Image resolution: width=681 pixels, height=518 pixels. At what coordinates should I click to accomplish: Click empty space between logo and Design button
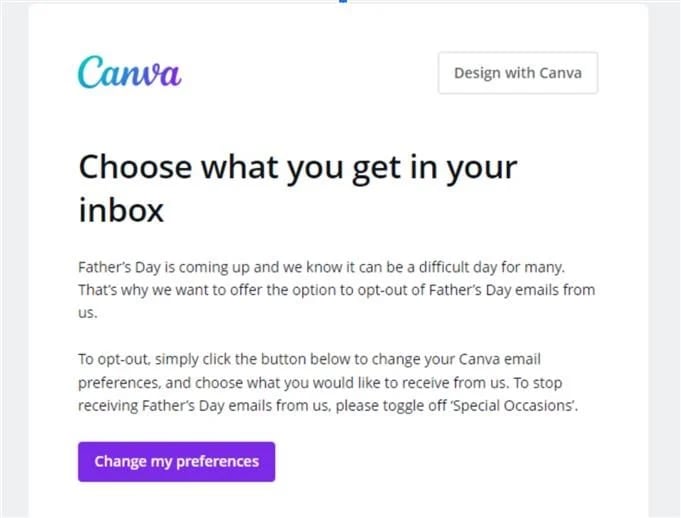pyautogui.click(x=310, y=73)
